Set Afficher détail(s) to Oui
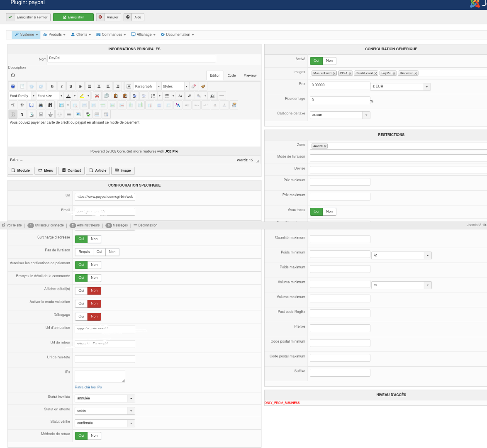Image resolution: width=487 pixels, height=448 pixels. (x=81, y=290)
